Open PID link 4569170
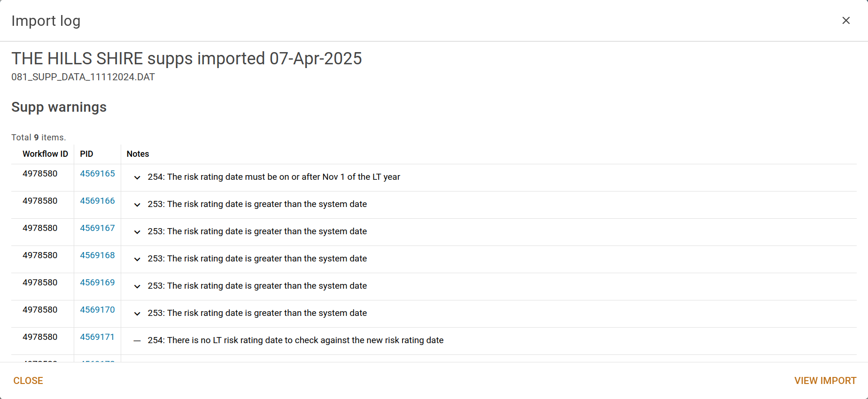 point(97,310)
